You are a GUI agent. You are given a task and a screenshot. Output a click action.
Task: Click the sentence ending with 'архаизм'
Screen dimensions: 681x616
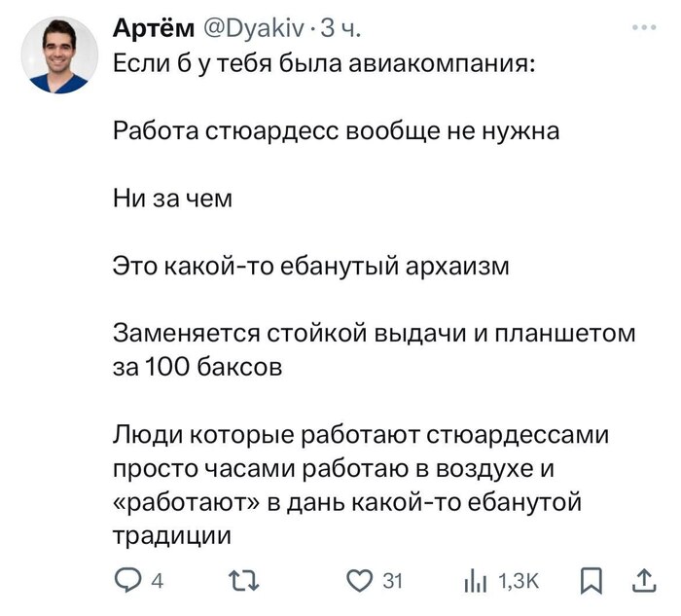(x=312, y=264)
